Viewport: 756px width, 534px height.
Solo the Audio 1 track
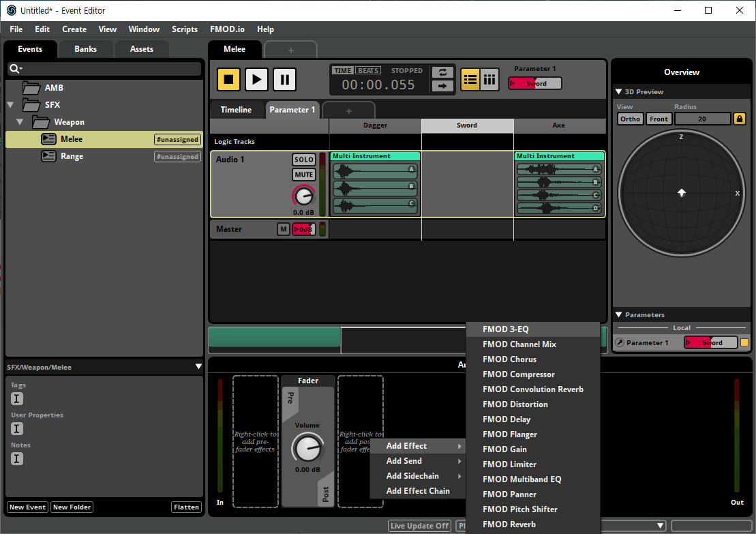click(304, 160)
